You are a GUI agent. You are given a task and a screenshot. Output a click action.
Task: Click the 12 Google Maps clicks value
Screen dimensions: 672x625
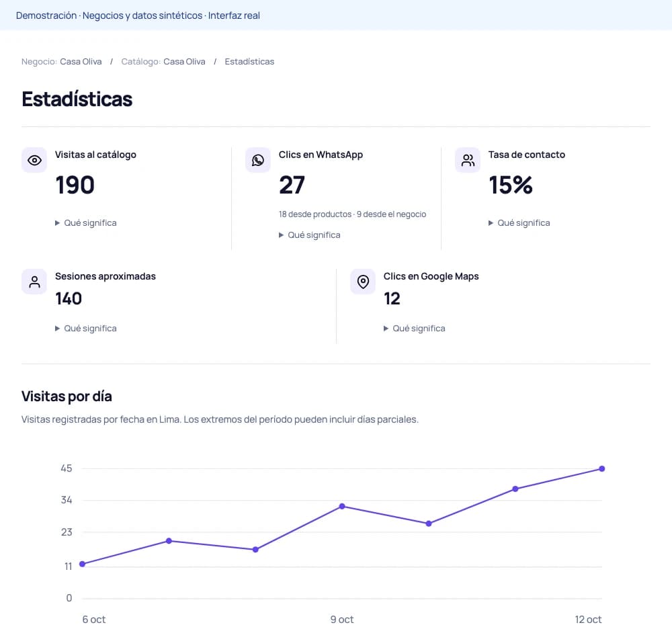click(392, 298)
